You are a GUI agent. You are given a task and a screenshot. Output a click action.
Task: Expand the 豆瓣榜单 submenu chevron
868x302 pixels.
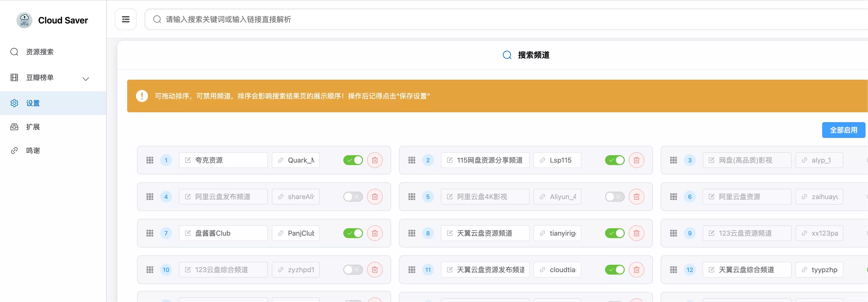[86, 79]
